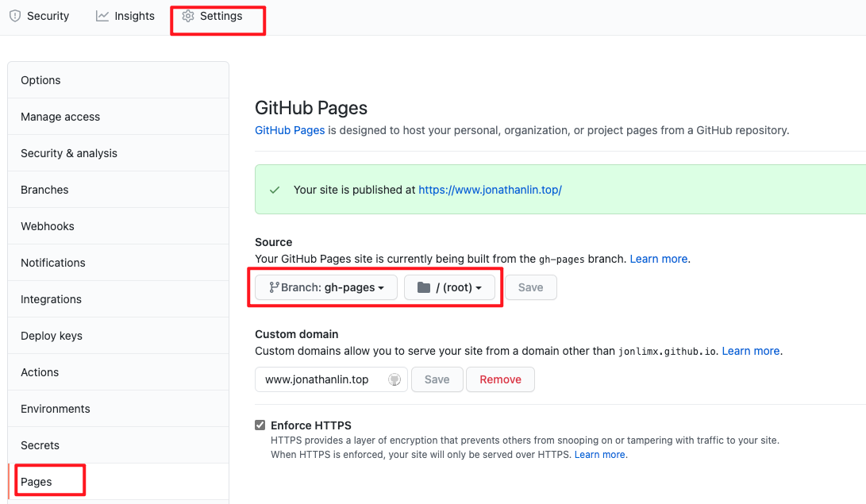Open the Branch: gh-pages dropdown
866x504 pixels.
(x=326, y=287)
